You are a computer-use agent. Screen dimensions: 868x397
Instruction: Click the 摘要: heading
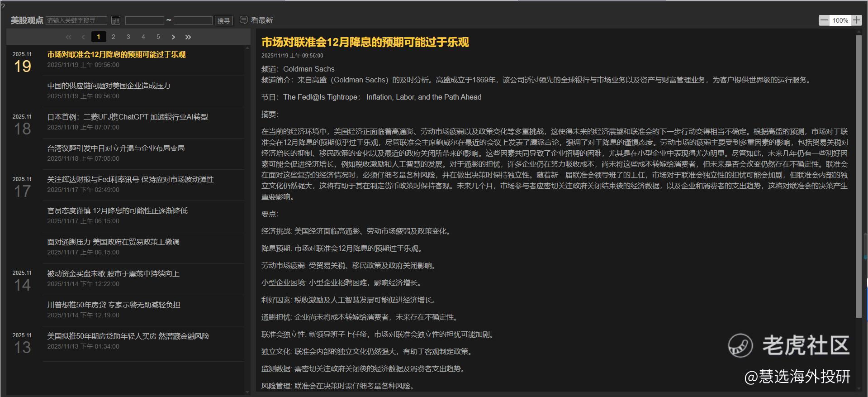[x=270, y=114]
